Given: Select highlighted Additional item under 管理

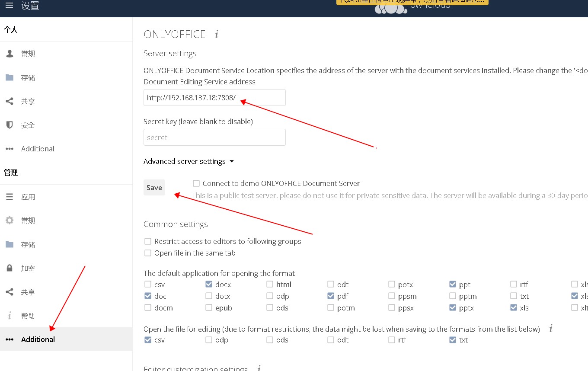Looking at the screenshot, I should 66,339.
